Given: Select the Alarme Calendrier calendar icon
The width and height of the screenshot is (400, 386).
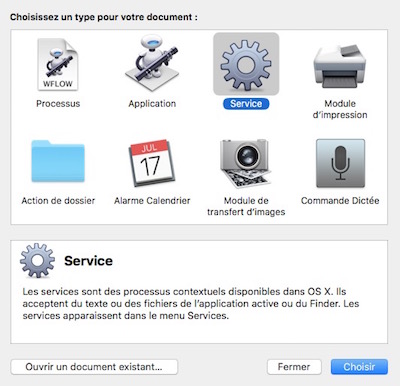Looking at the screenshot, I should (152, 163).
